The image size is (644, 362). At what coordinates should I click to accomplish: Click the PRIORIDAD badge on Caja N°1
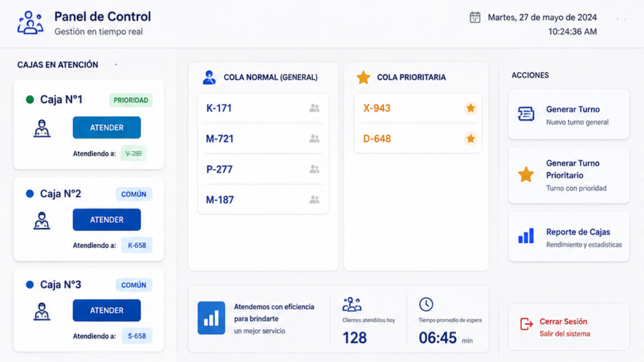(131, 100)
